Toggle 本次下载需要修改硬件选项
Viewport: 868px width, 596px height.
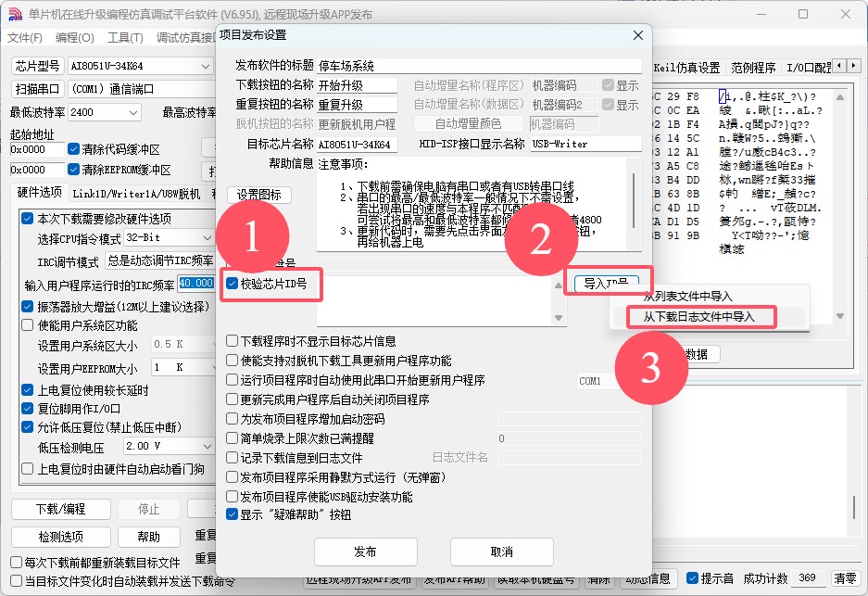(x=27, y=218)
